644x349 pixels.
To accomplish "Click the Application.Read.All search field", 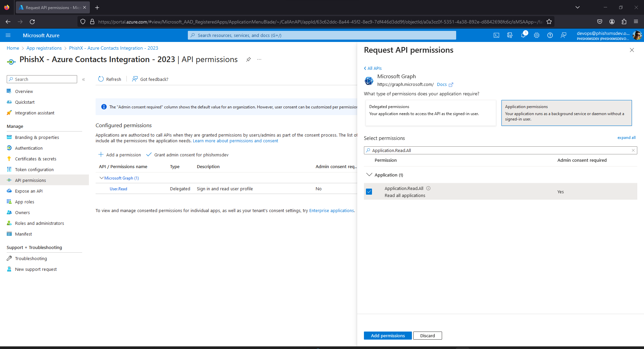I will 500,150.
